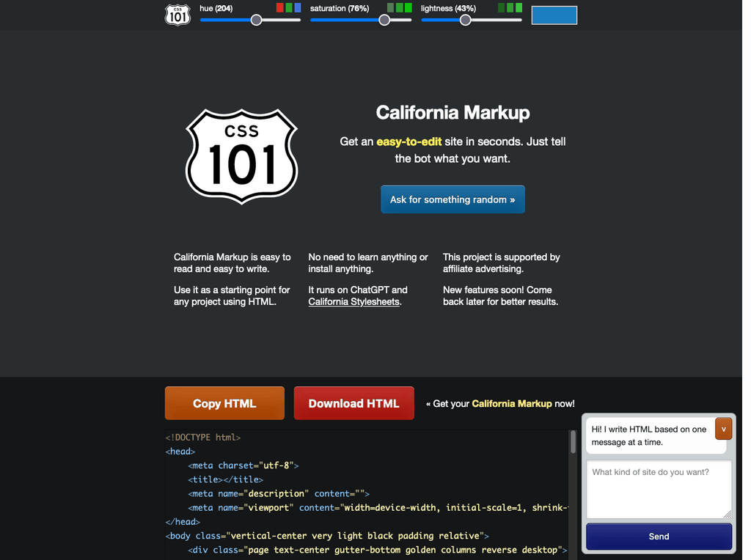Open the California Stylesheets link

click(x=353, y=301)
